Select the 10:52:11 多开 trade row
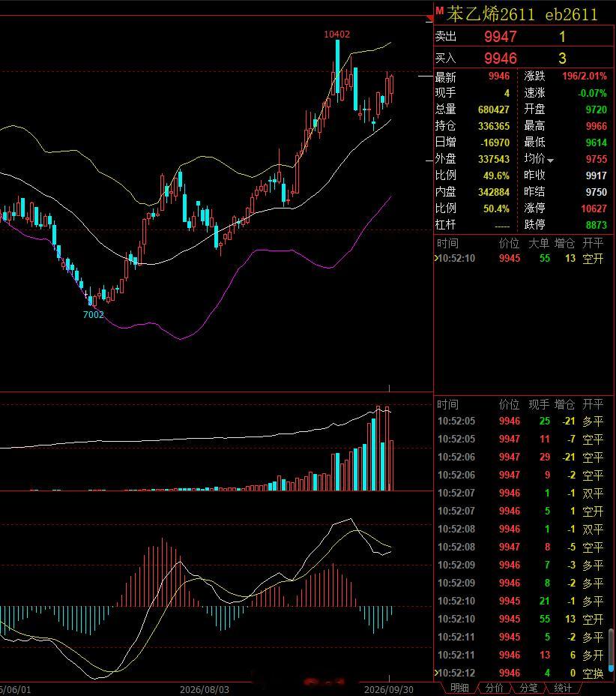The image size is (616, 696). point(521,655)
